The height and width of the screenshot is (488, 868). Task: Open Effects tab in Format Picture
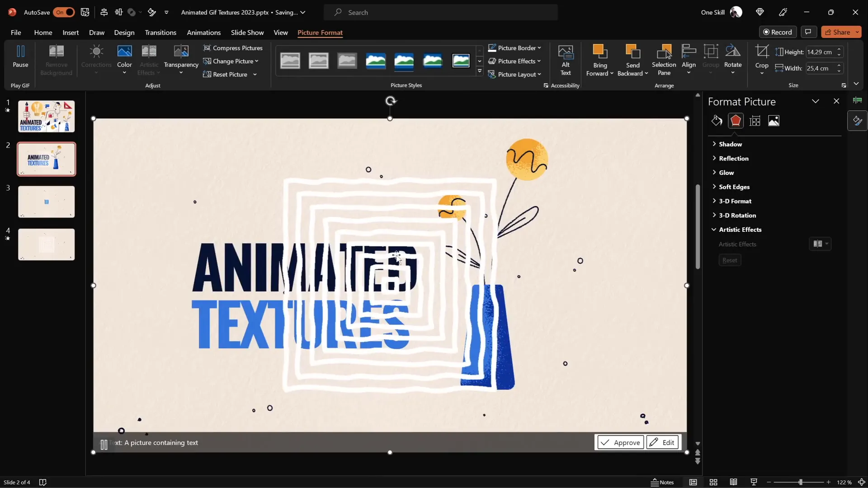pos(736,121)
